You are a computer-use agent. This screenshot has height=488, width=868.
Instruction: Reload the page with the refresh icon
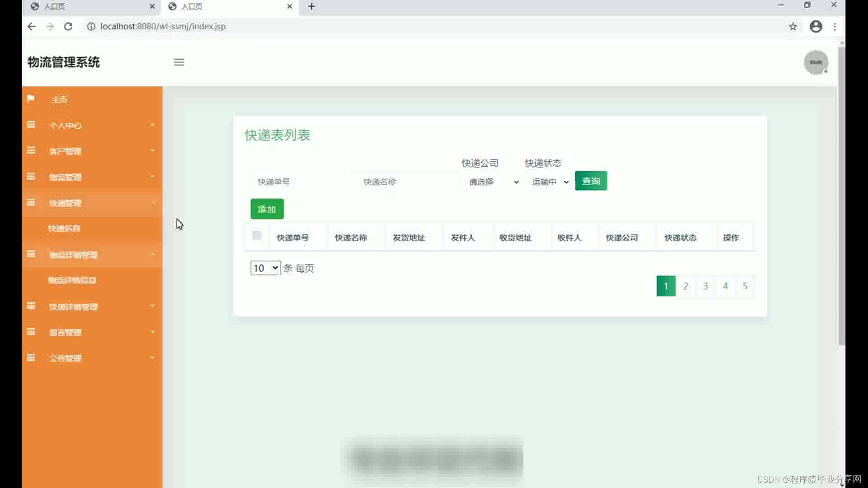click(68, 27)
